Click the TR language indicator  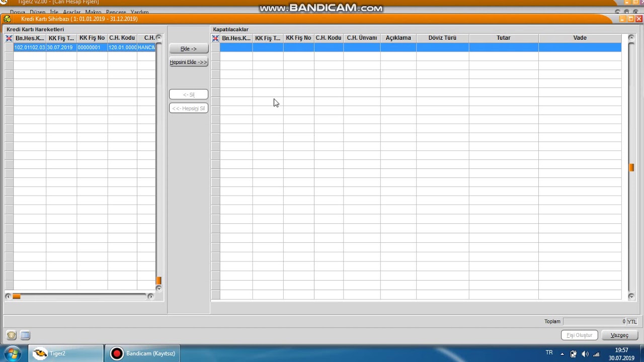click(x=549, y=353)
